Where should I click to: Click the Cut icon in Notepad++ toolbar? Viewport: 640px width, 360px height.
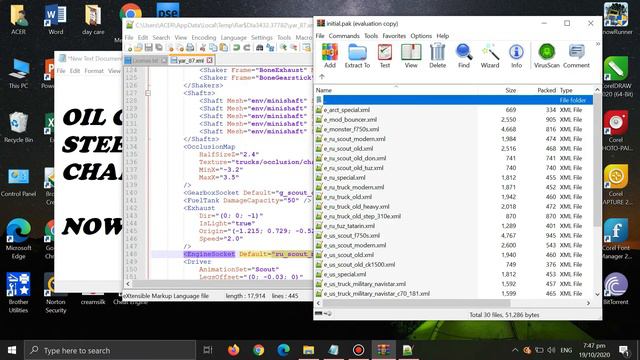coord(202,48)
